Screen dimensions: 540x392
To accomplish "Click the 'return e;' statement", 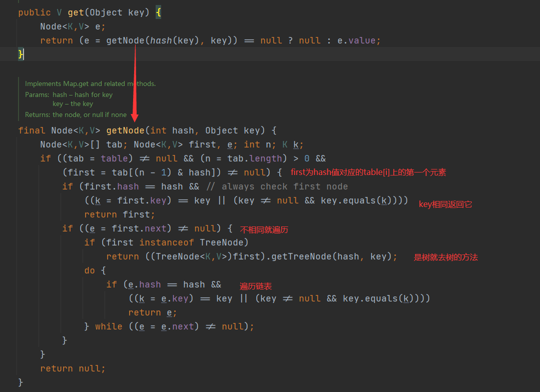I will pyautogui.click(x=153, y=313).
